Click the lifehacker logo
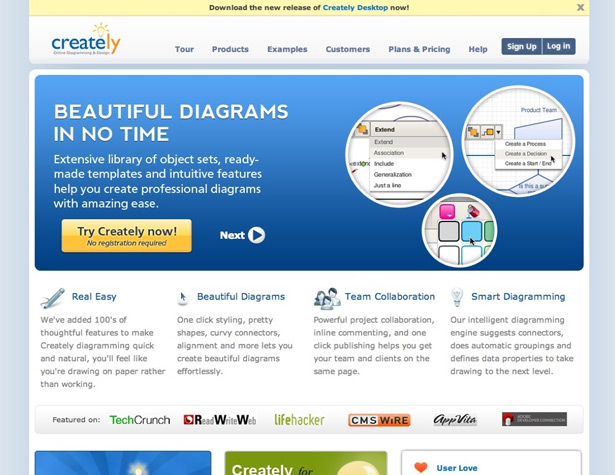The height and width of the screenshot is (475, 615). 299,420
